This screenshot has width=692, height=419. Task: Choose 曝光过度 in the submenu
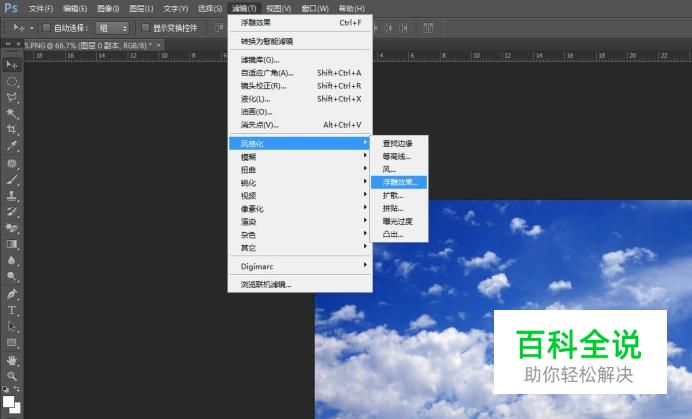click(x=399, y=221)
